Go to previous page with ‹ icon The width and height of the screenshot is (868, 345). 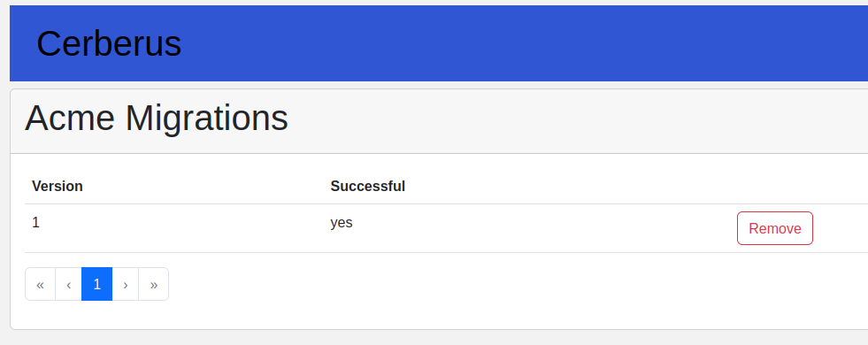69,284
